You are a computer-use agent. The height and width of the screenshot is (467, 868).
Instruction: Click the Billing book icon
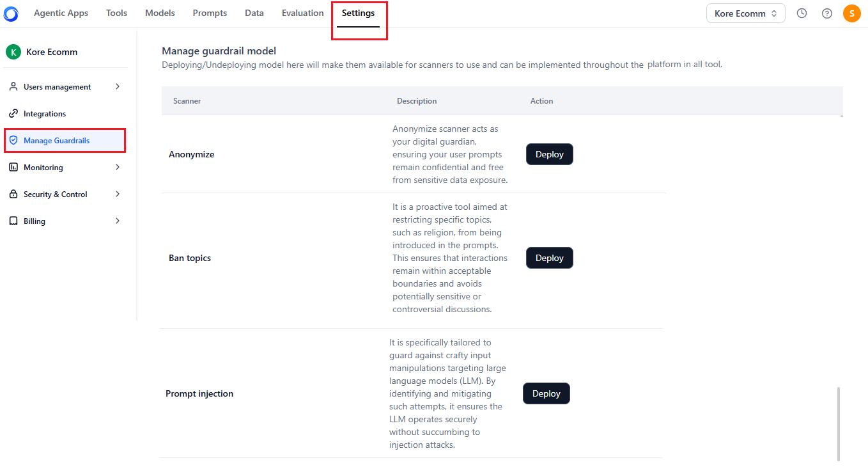click(x=14, y=221)
